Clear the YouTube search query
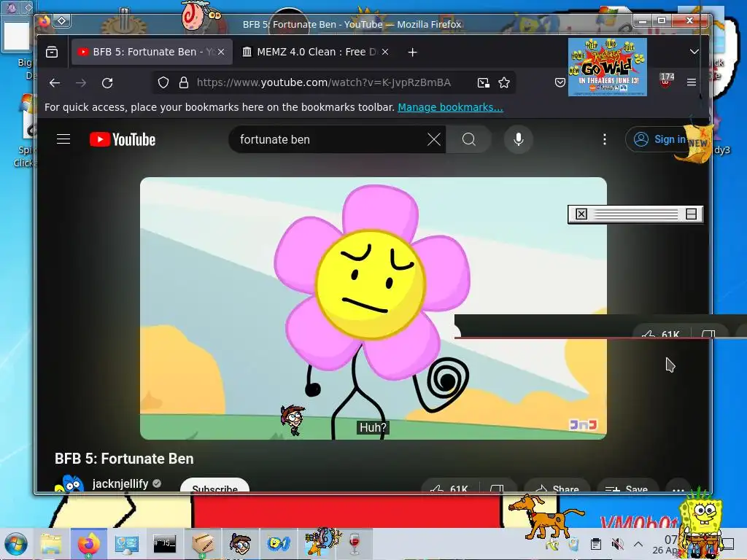The image size is (747, 560). tap(434, 139)
